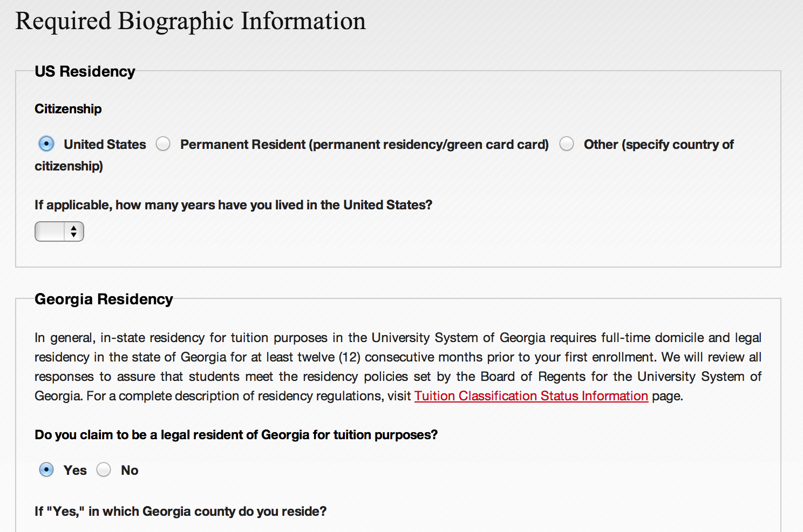Click the "Yes" label text
The image size is (803, 532).
[x=75, y=470]
